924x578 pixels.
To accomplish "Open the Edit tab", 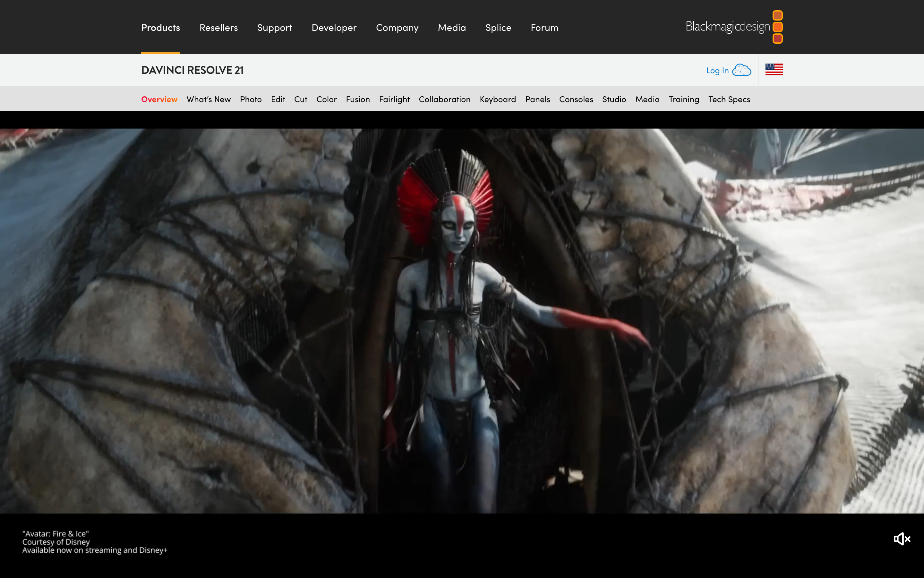I will [278, 99].
